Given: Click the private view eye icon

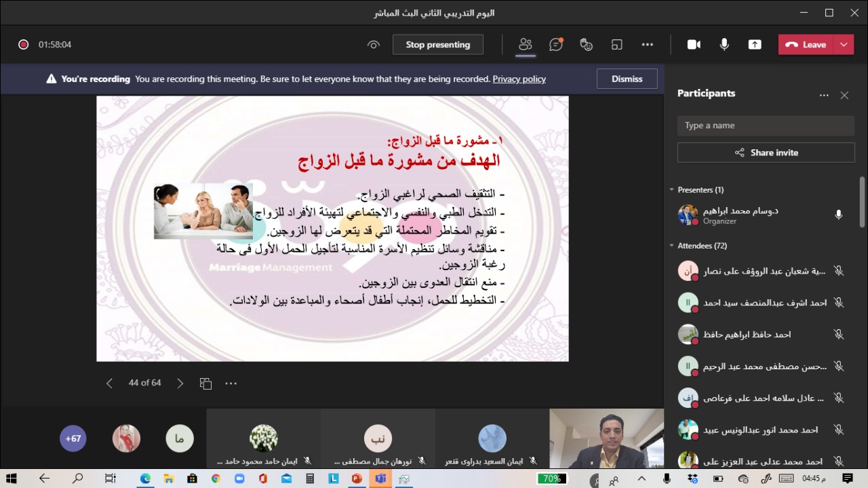Looking at the screenshot, I should pos(374,45).
